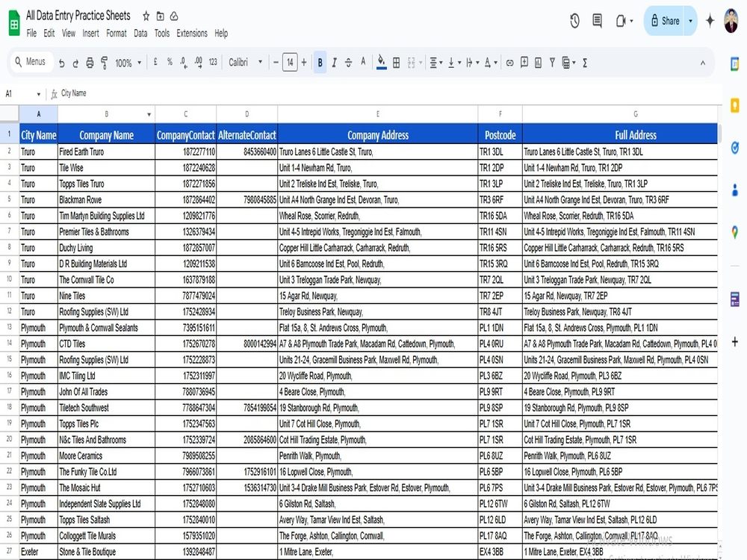Open Contacts in side panel
The image size is (747, 560).
point(734,190)
